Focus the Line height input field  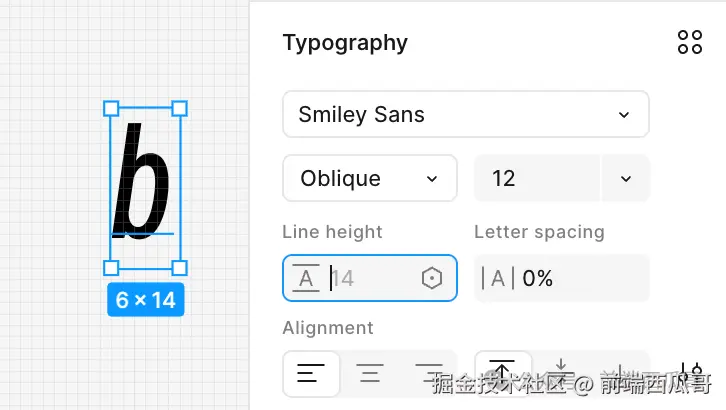pos(370,278)
